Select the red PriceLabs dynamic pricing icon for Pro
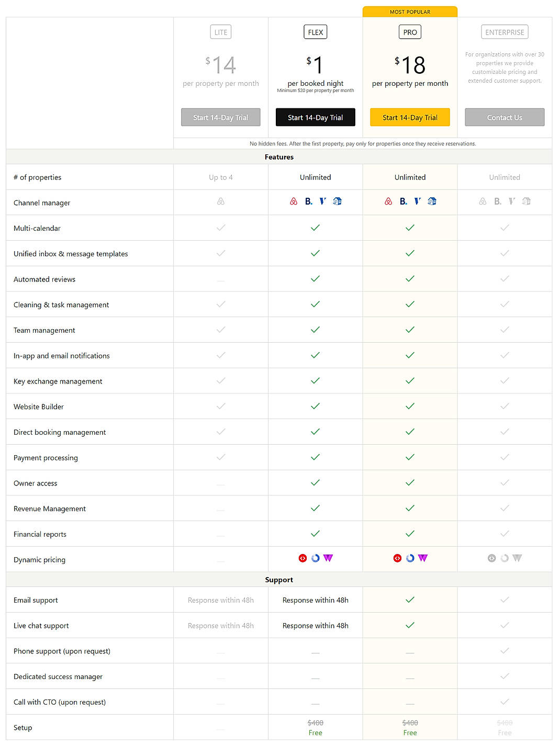This screenshot has height=746, width=560. (x=397, y=558)
